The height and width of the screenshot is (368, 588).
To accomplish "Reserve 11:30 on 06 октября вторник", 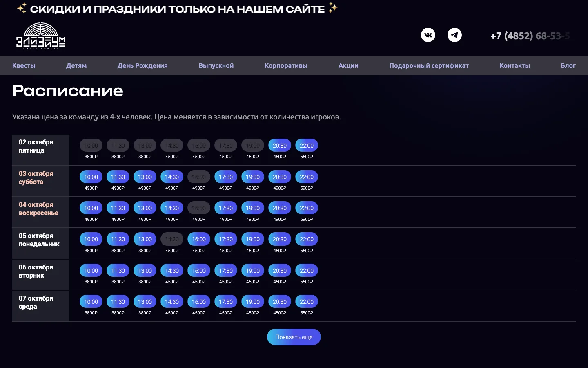I will [x=118, y=271].
